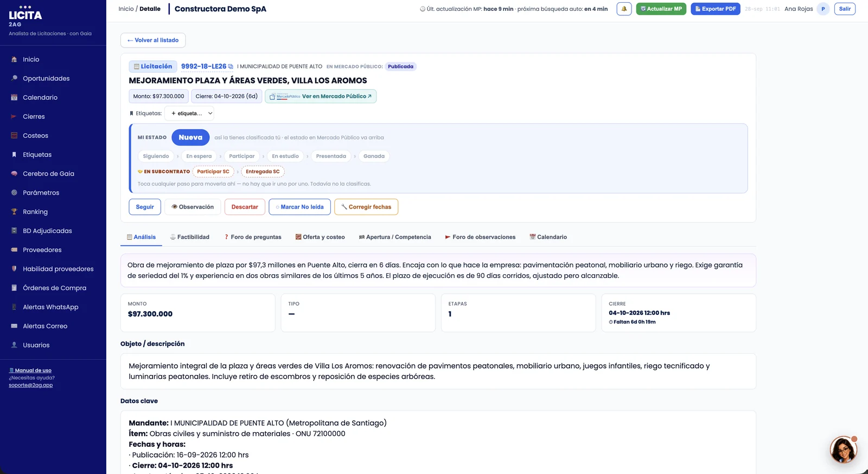This screenshot has height=474, width=868.
Task: Open Foro de preguntas tab
Action: click(x=253, y=237)
